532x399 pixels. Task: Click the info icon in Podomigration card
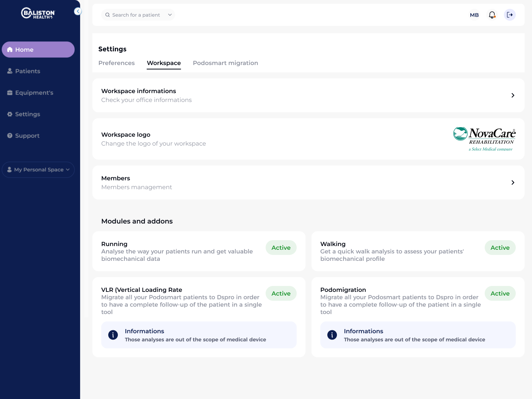pyautogui.click(x=332, y=335)
